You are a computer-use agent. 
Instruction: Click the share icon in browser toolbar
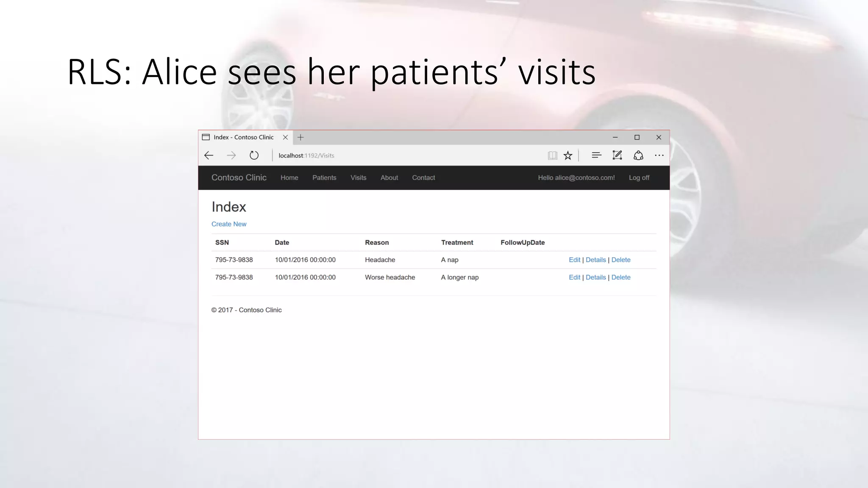[x=638, y=155]
